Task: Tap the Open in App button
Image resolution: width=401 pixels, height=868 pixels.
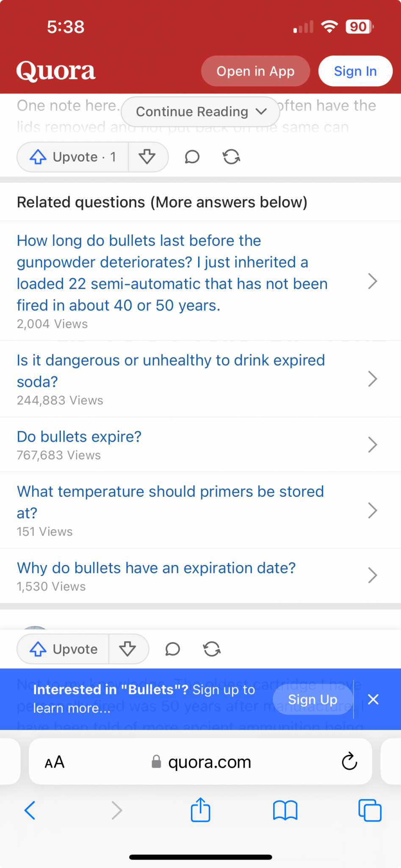Action: coord(255,71)
